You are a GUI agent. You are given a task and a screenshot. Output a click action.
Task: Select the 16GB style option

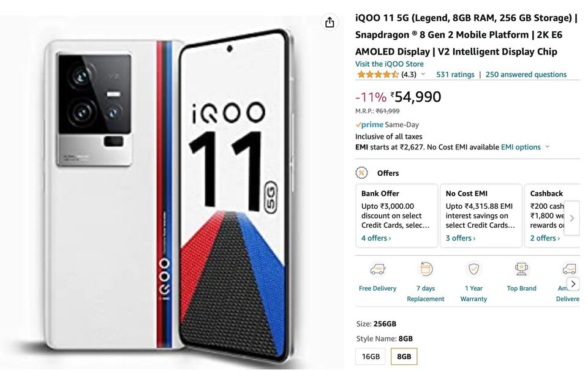coord(371,356)
